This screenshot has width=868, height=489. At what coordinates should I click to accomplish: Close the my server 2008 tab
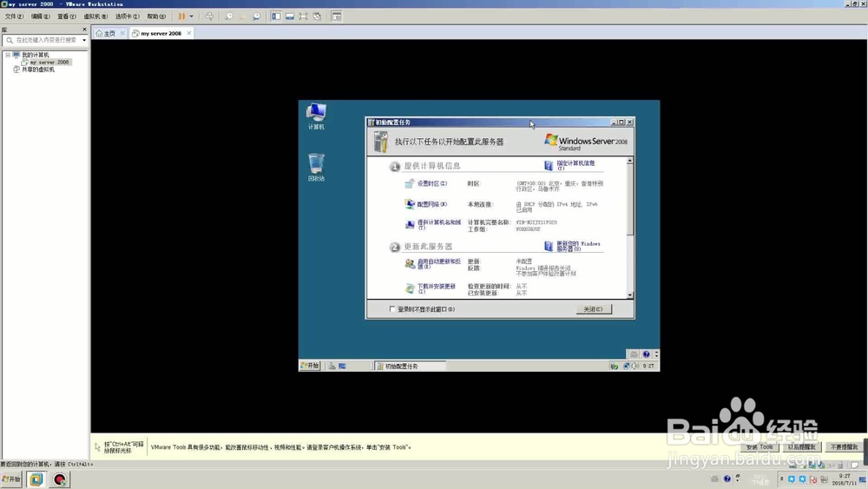coord(188,33)
